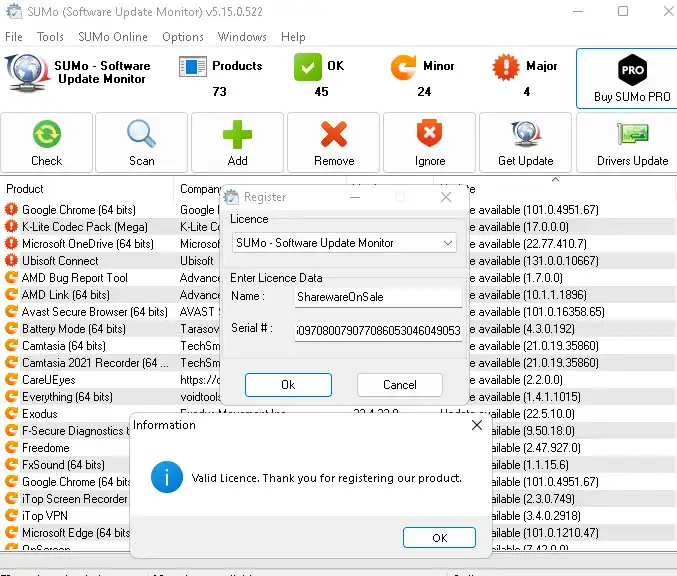The width and height of the screenshot is (677, 576).
Task: Click the Drivers Update icon
Action: click(632, 135)
